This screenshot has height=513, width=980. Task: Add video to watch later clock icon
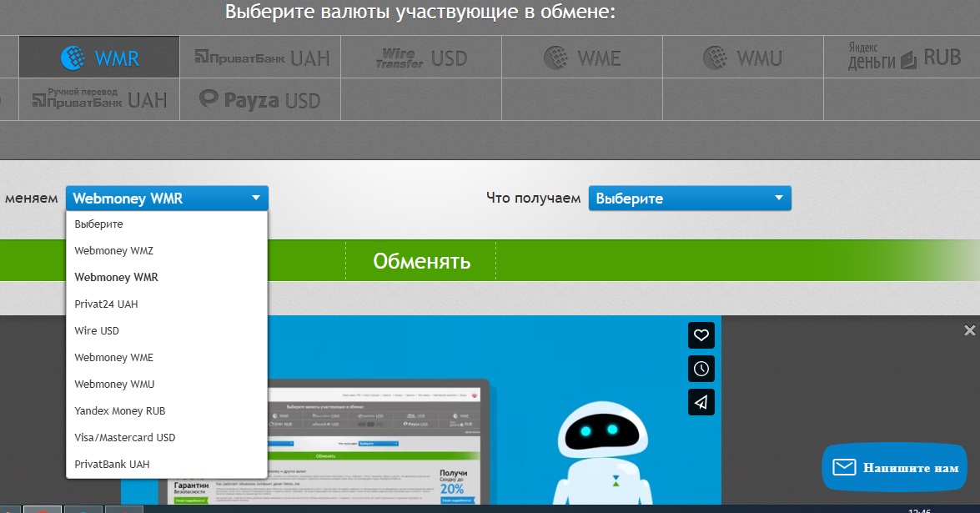701,369
